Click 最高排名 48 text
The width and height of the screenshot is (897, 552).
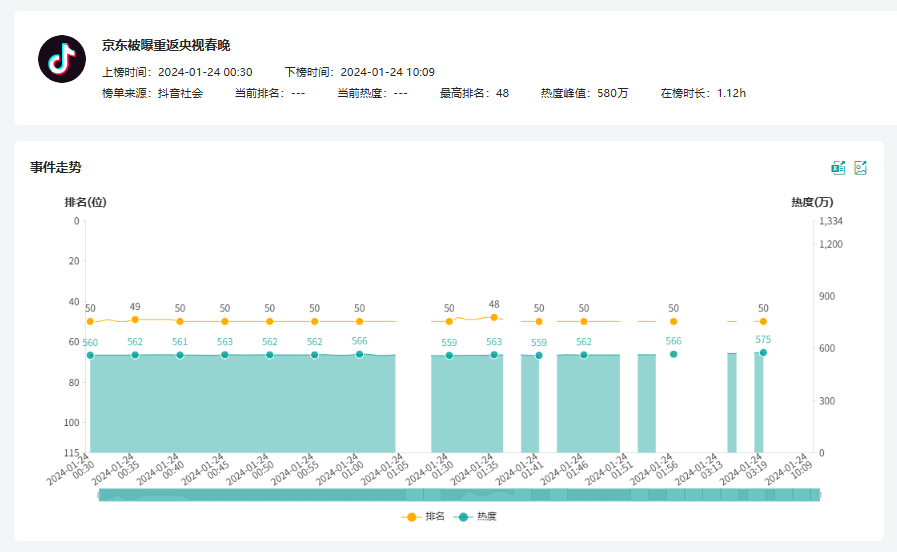click(x=474, y=93)
